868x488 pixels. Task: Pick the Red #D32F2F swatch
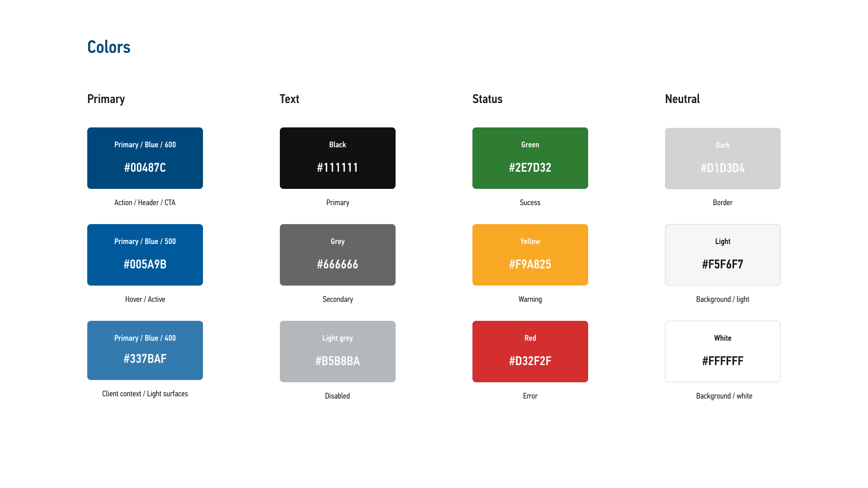tap(530, 351)
